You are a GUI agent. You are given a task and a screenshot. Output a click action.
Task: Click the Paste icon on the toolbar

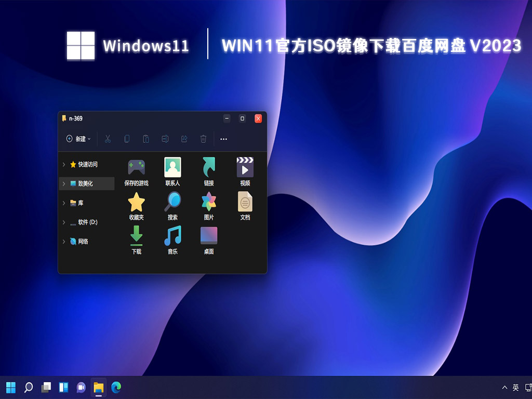(145, 139)
